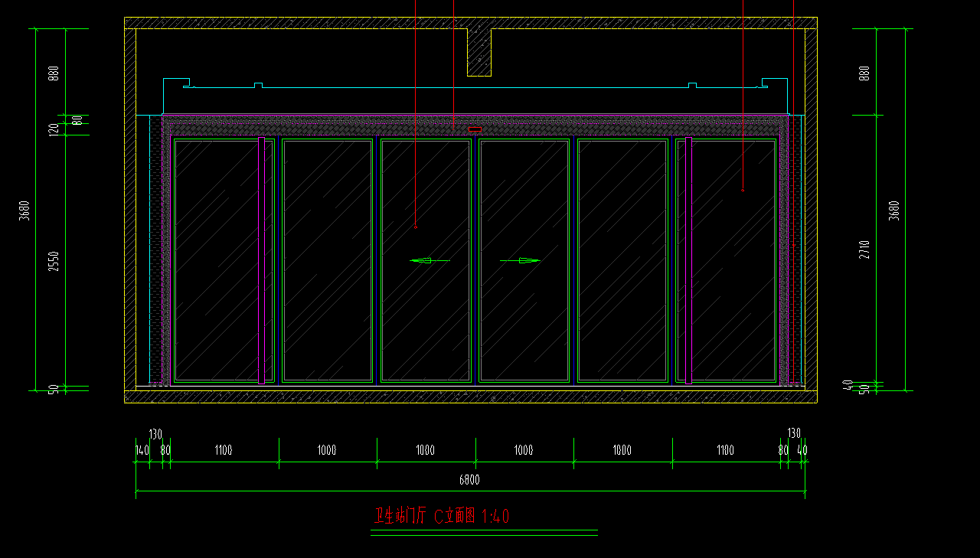Click the overall width dimension '6800'
This screenshot has height=558, width=980.
[469, 480]
